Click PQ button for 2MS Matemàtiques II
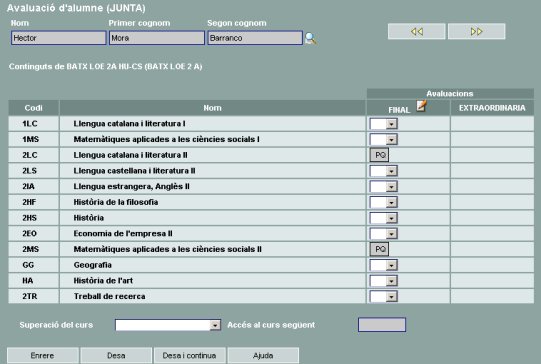This screenshot has height=364, width=541. [x=380, y=249]
